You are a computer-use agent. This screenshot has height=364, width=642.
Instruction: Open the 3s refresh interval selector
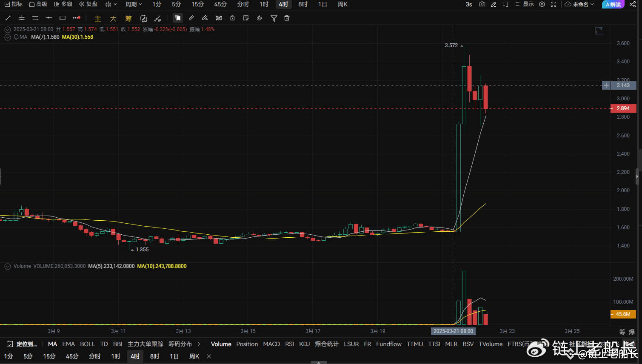click(x=469, y=4)
